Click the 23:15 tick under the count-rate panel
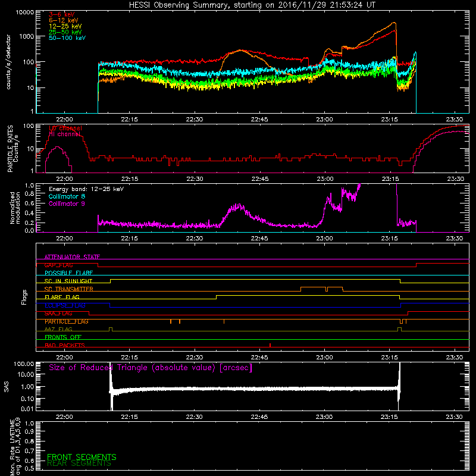Image resolution: width=476 pixels, height=476 pixels. point(390,120)
